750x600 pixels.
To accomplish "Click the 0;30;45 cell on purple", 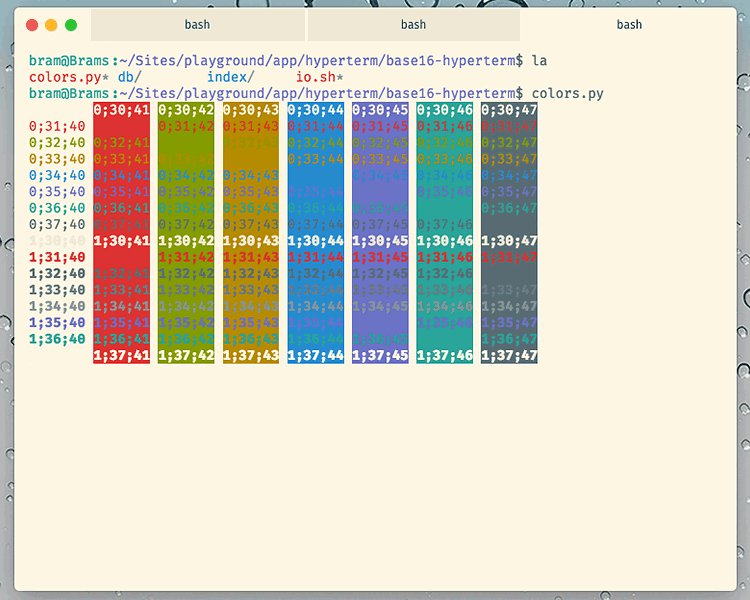I will [380, 110].
